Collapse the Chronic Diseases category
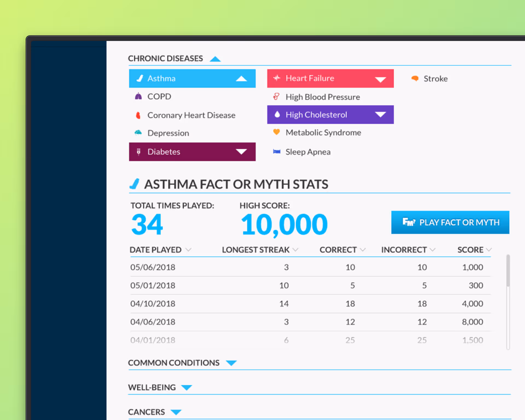 click(x=215, y=59)
